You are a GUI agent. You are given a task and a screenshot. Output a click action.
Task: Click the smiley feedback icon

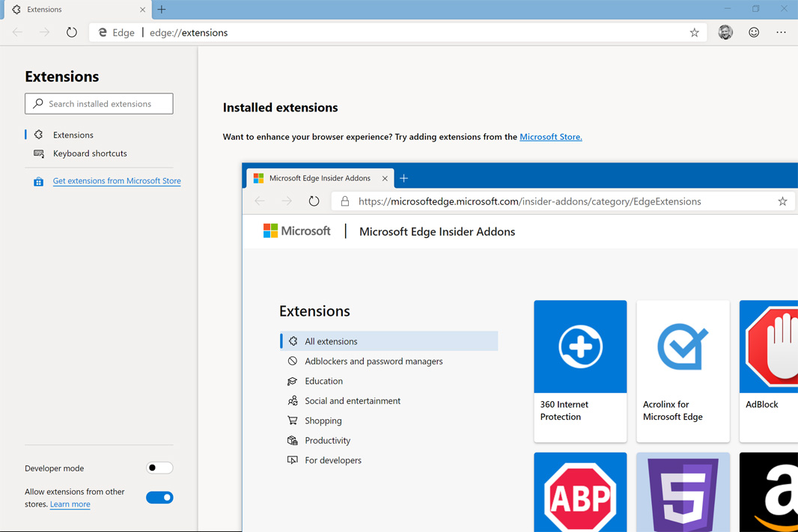tap(754, 32)
